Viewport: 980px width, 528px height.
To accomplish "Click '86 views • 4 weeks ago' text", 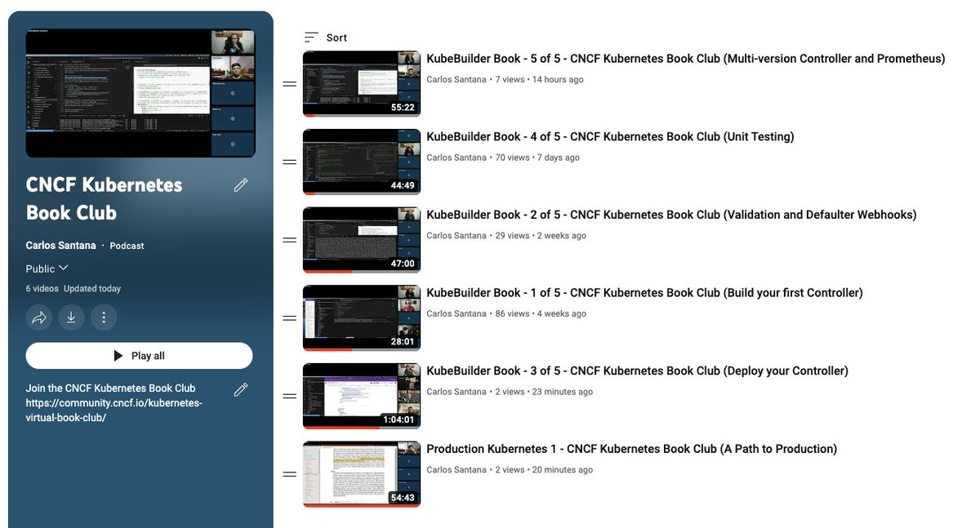I will (x=541, y=313).
